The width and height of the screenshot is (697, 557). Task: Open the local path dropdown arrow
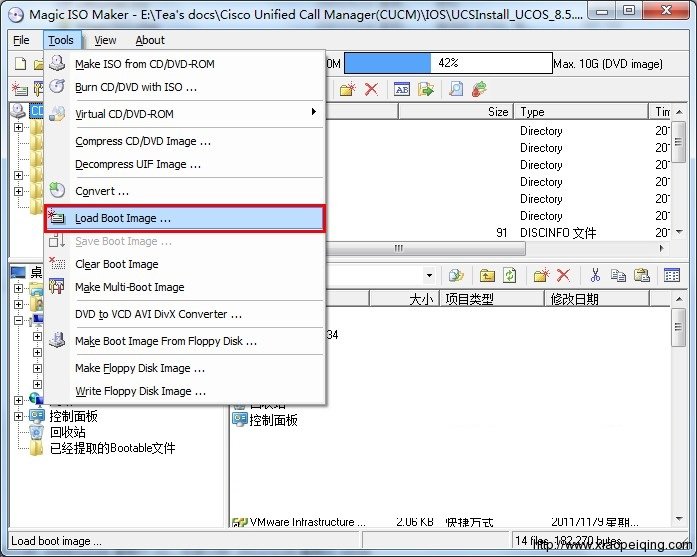(x=429, y=276)
